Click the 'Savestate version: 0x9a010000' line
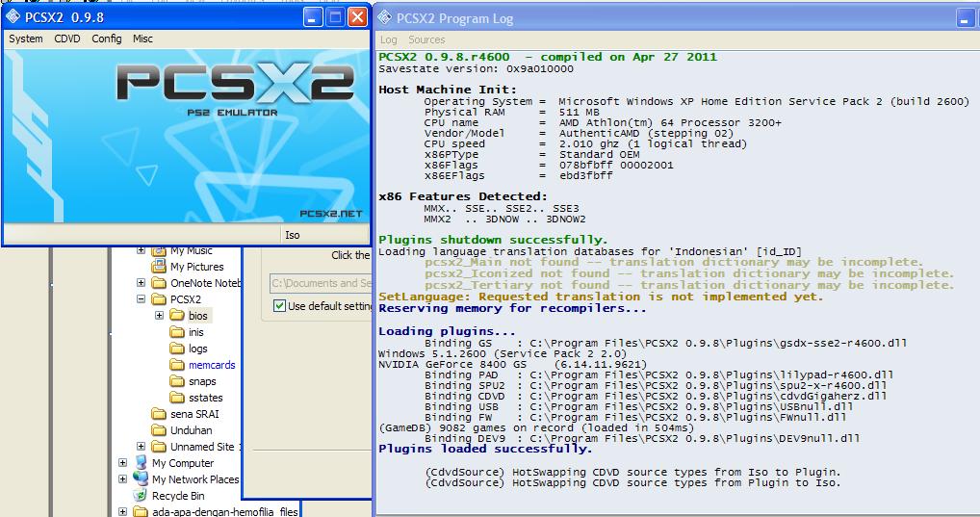Image resolution: width=980 pixels, height=517 pixels. [x=476, y=68]
